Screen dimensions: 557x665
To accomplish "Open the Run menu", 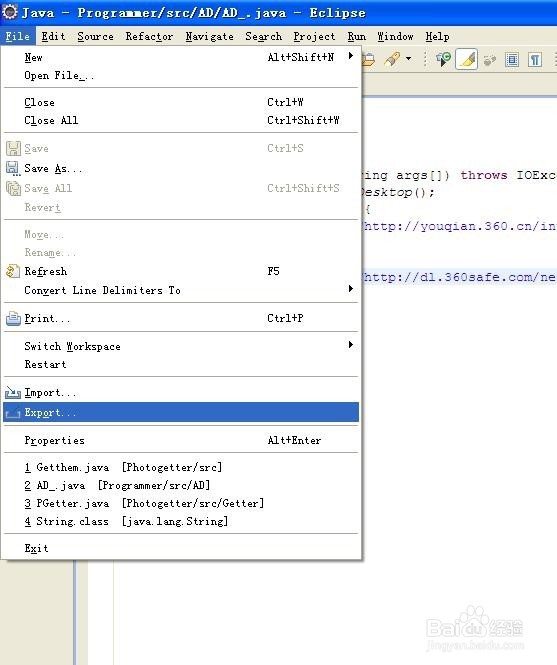I will pyautogui.click(x=357, y=36).
